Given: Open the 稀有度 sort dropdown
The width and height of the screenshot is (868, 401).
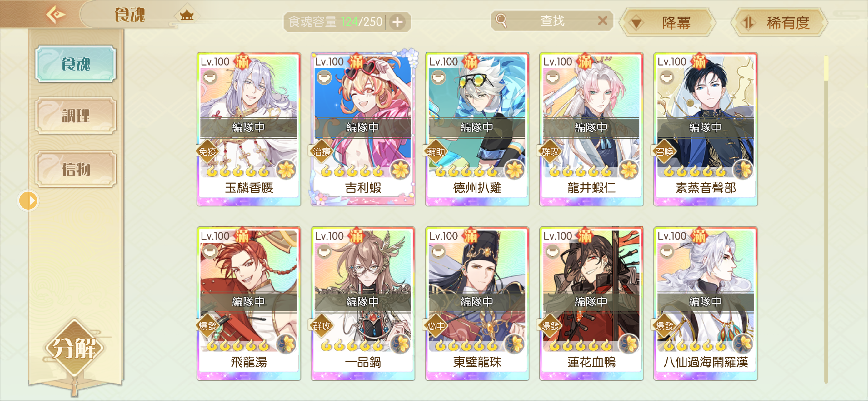Looking at the screenshot, I should (x=779, y=23).
